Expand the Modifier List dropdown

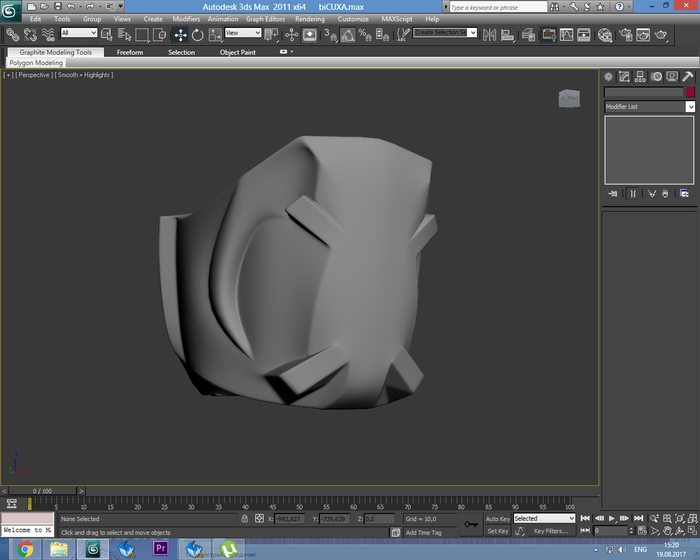690,106
